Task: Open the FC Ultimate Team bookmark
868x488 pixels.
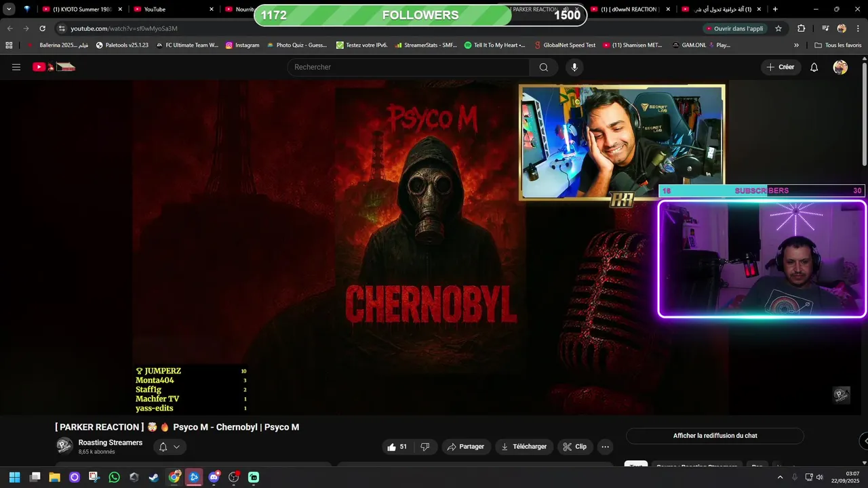Action: (x=187, y=45)
